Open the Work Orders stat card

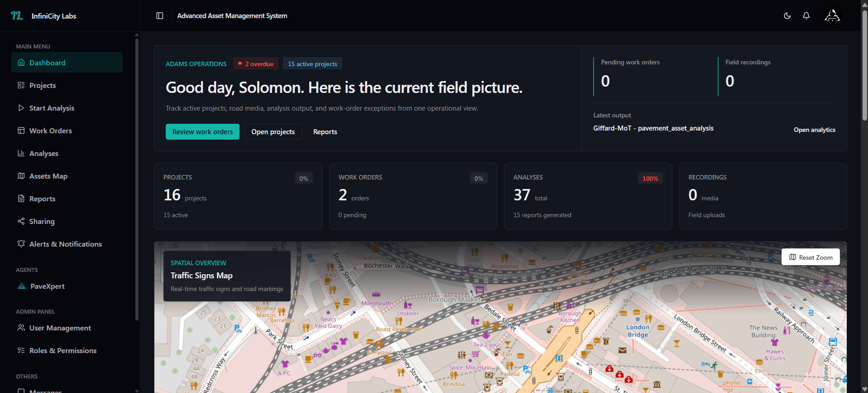[x=413, y=196]
